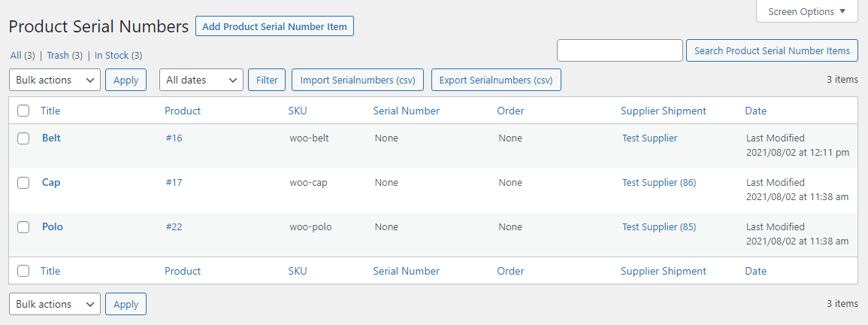
Task: Open the All dates filter dropdown
Action: click(x=201, y=80)
